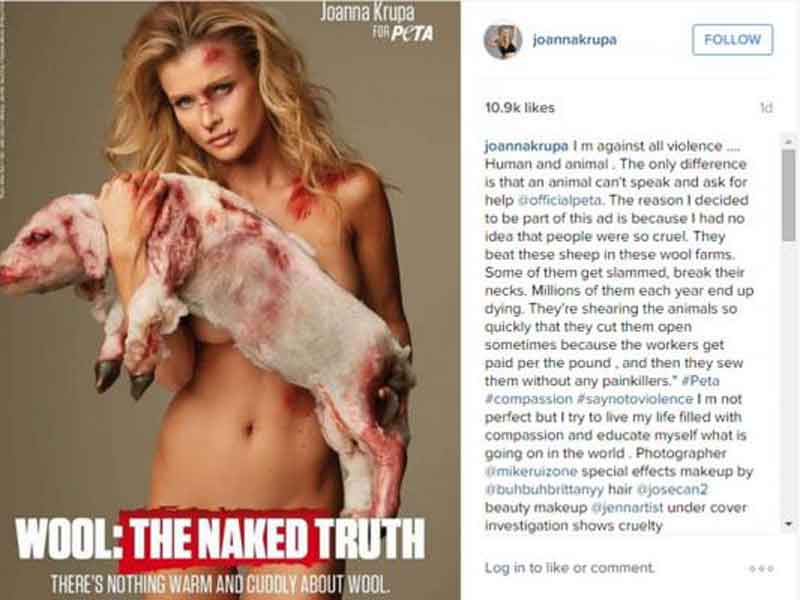Screen dimensions: 800x600
Task: Open the three-dots more options menu
Action: point(761,568)
